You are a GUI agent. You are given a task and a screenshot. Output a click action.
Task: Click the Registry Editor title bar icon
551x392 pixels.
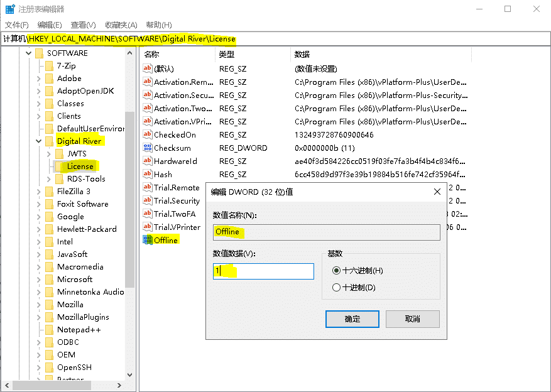click(x=10, y=9)
